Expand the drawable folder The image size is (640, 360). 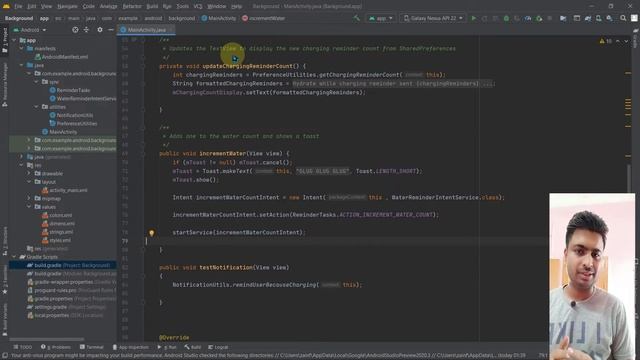click(29, 173)
